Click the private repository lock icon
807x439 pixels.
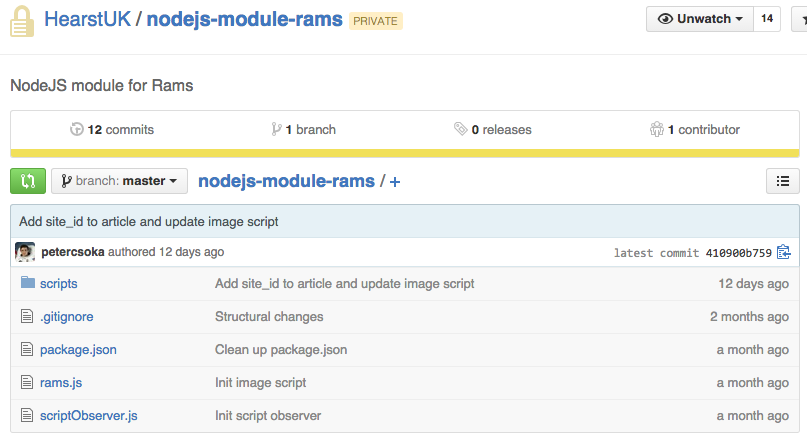[22, 21]
